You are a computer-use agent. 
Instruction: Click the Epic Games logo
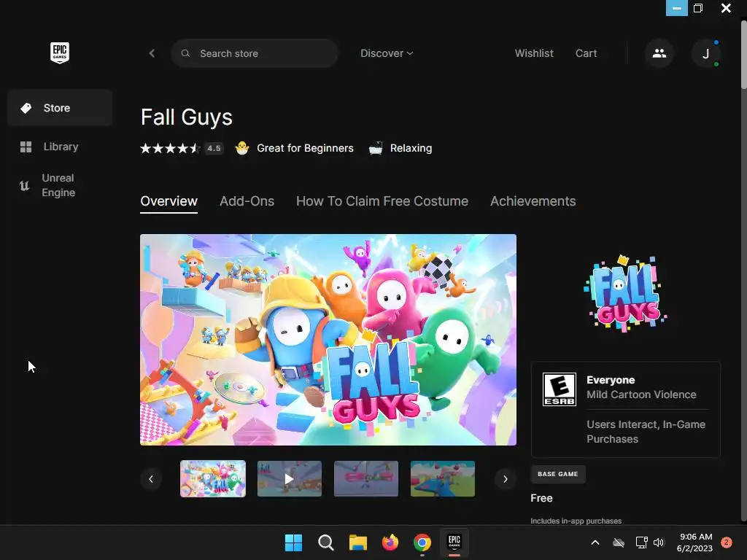tap(60, 52)
